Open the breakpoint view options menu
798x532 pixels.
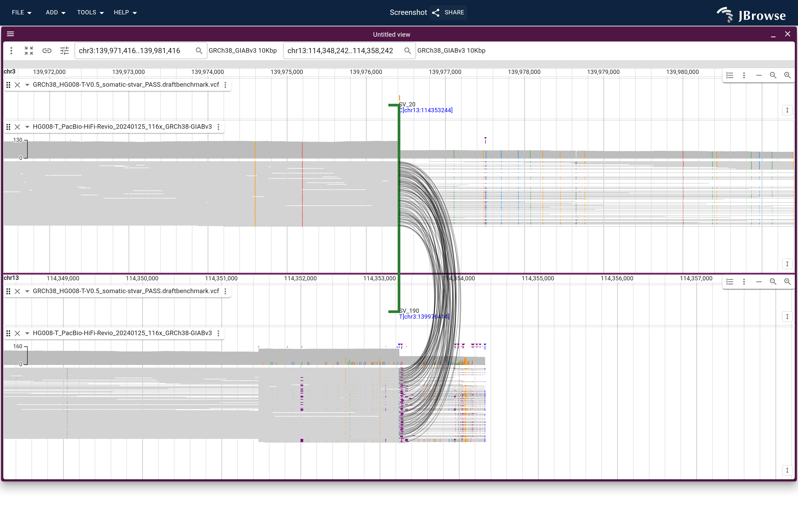[x=11, y=51]
